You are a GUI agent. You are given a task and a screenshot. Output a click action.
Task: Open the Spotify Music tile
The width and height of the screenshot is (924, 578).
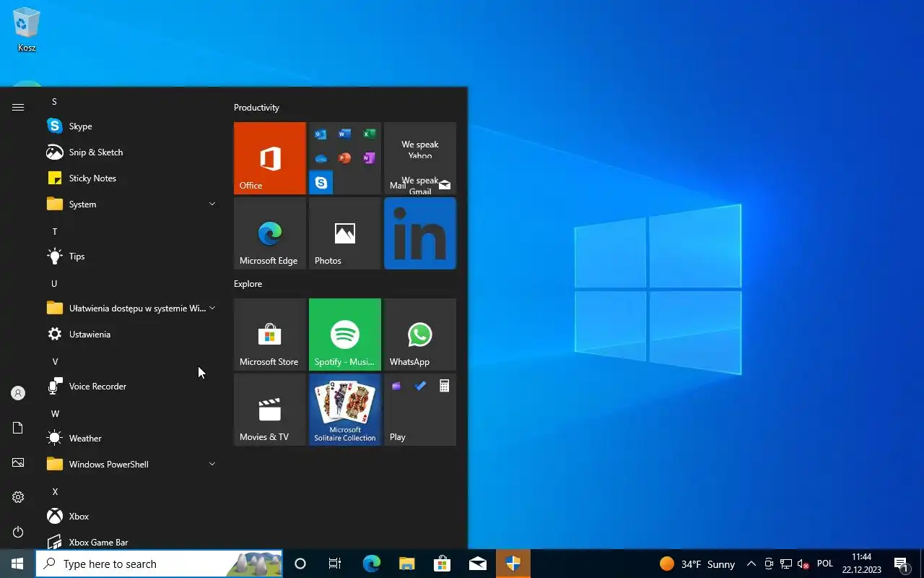[x=345, y=335]
